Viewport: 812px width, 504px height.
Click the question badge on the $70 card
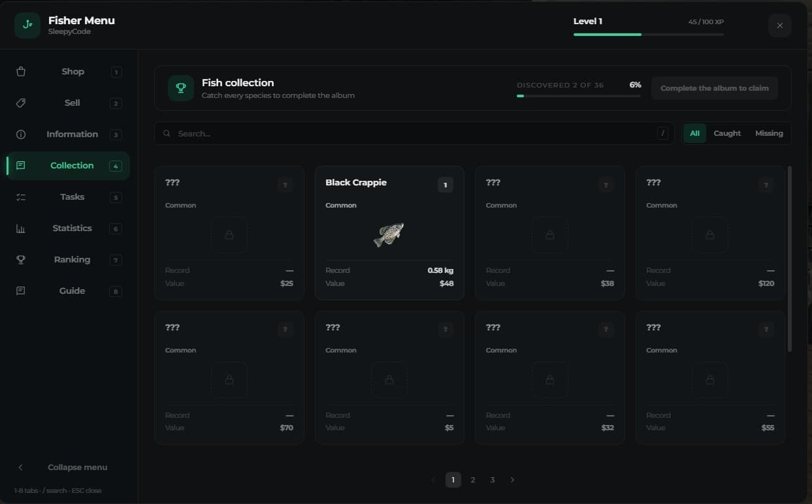[x=285, y=330]
